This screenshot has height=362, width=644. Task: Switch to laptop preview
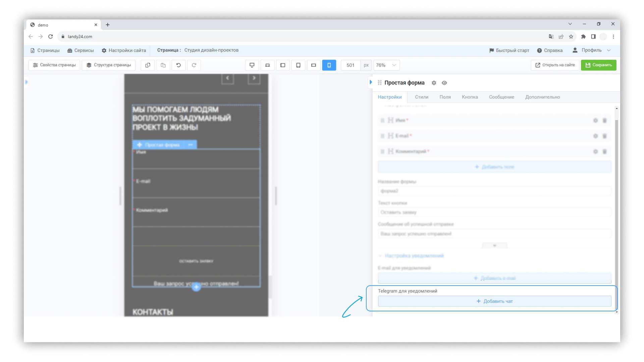pyautogui.click(x=267, y=65)
